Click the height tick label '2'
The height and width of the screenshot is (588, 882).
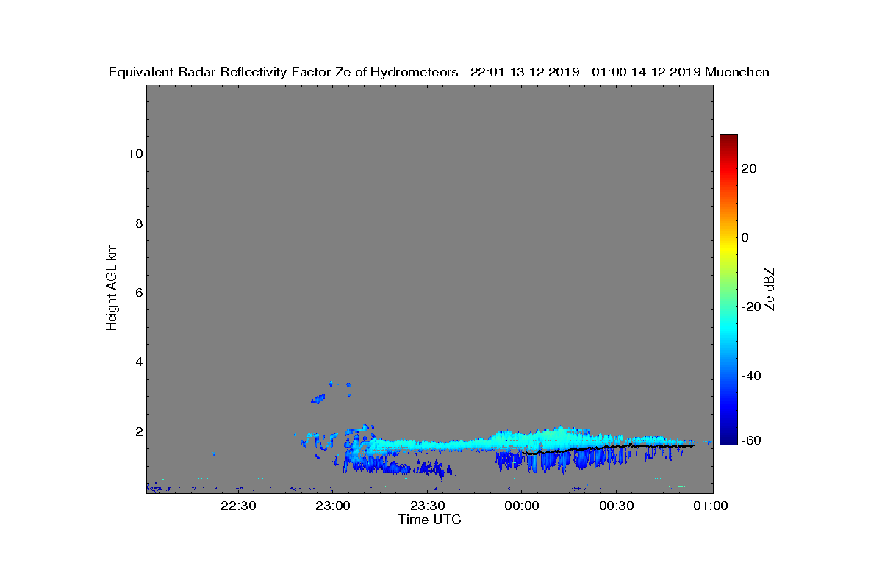[137, 431]
